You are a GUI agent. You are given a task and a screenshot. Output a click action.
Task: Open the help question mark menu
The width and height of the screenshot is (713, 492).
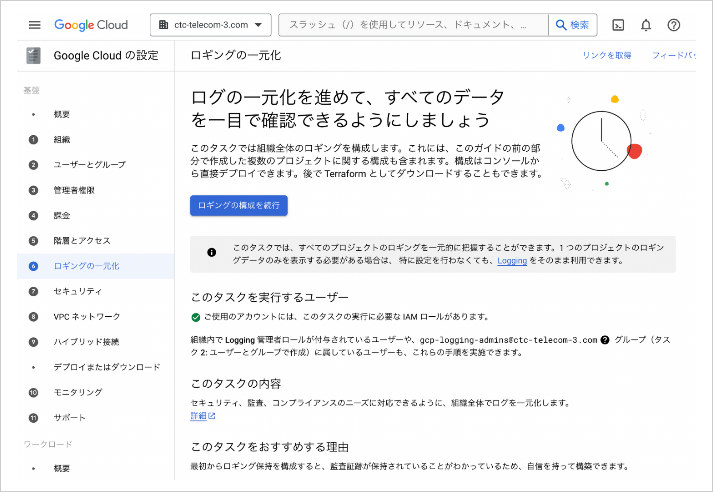pyautogui.click(x=673, y=25)
